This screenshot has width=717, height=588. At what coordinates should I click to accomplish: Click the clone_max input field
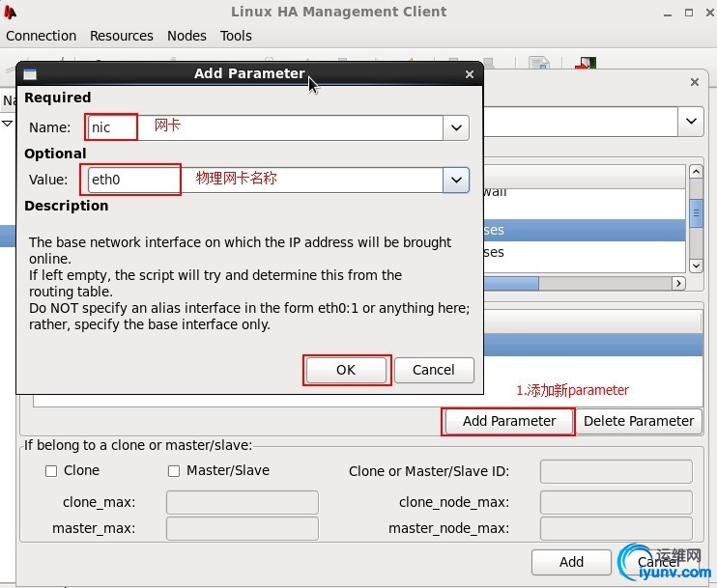pos(243,502)
